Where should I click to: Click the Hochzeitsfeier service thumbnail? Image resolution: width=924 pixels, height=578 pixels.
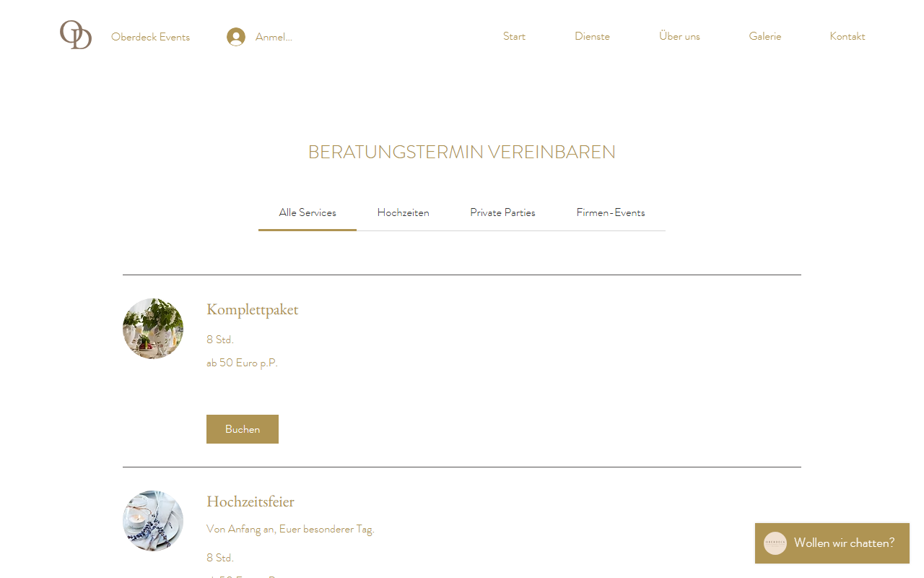(153, 521)
